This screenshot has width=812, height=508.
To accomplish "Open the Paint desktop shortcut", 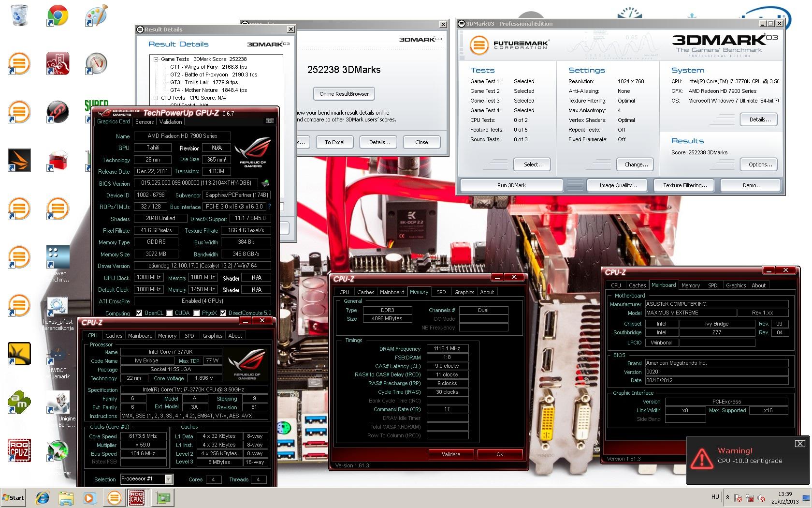I will coord(96,15).
